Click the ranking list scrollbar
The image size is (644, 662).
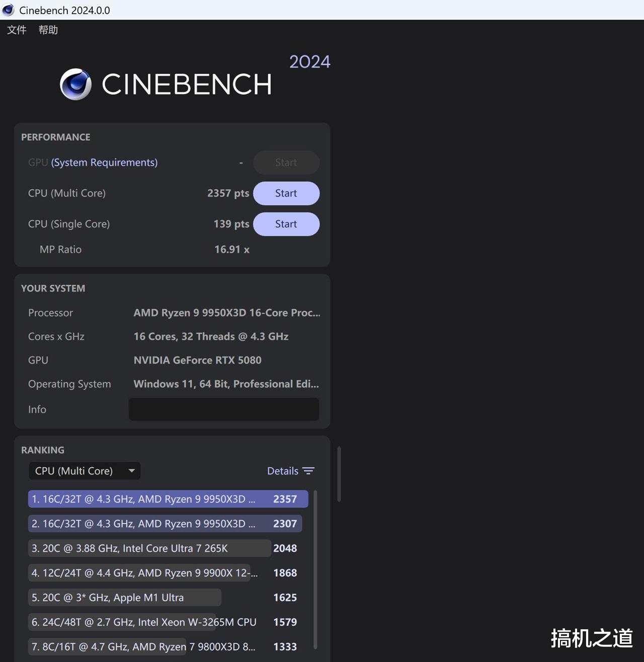pos(315,569)
